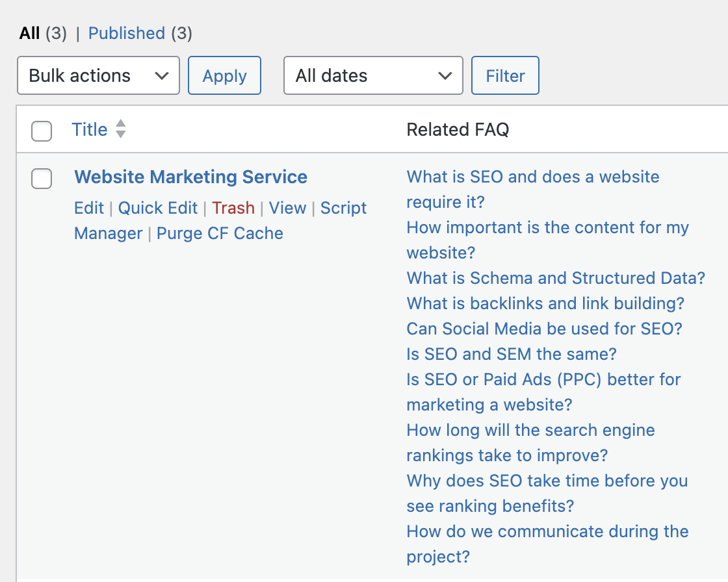728x582 pixels.
Task: Purge CF Cache for this post
Action: pos(220,233)
